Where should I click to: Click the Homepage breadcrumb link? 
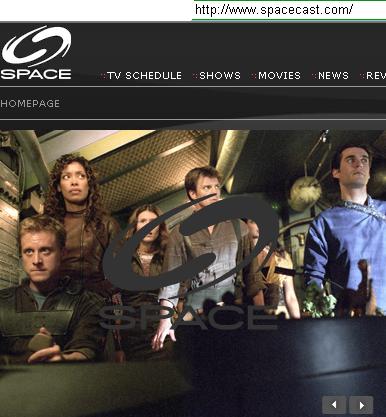tap(30, 103)
